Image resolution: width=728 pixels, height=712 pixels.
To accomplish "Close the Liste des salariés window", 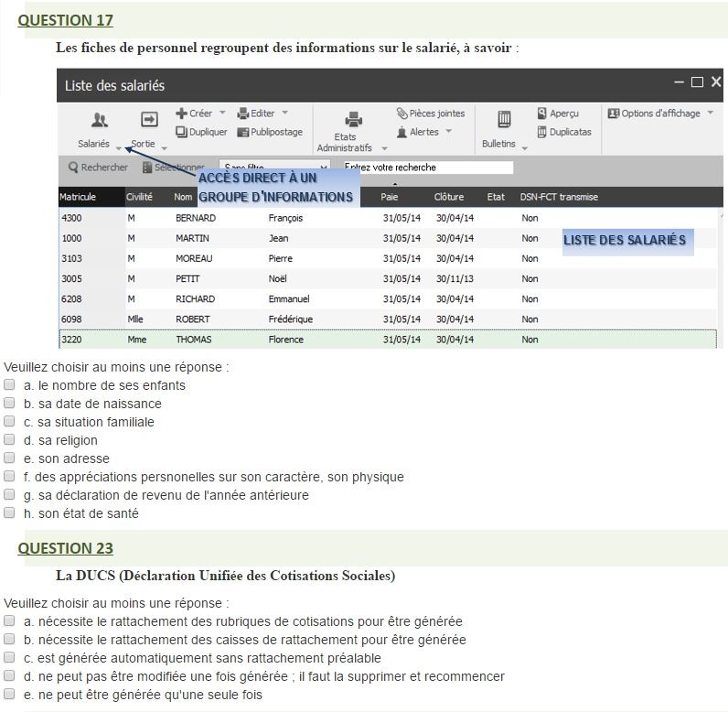I will pos(716,81).
